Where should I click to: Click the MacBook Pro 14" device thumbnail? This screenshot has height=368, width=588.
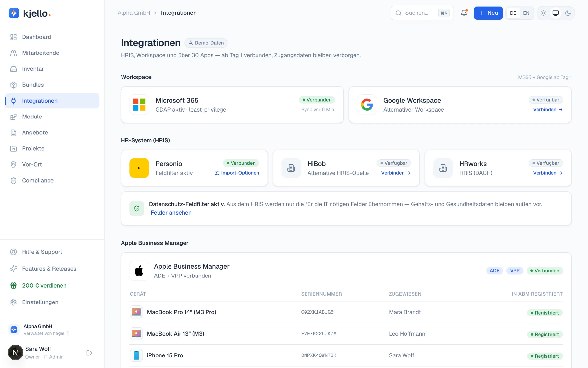[136, 312]
